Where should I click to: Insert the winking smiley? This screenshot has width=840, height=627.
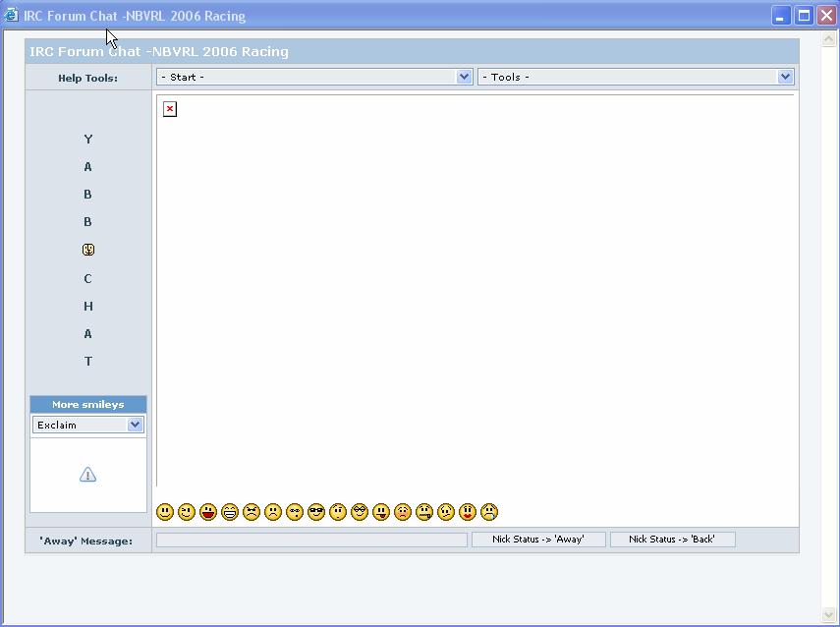187,512
